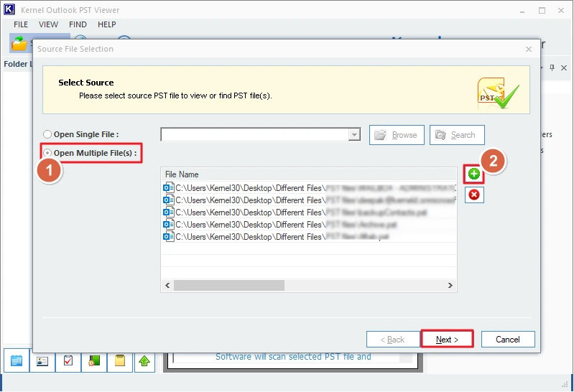The height and width of the screenshot is (392, 574).
Task: Click the open folder toolbar icon
Action: click(x=19, y=44)
